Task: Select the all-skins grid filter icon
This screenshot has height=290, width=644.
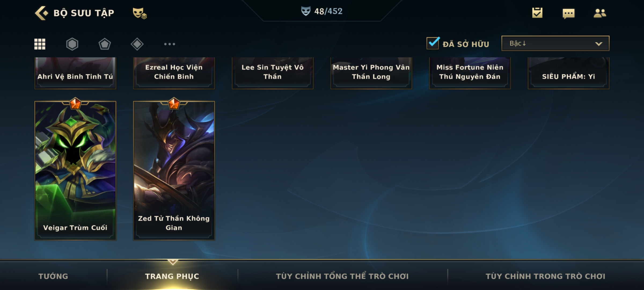Action: pyautogui.click(x=40, y=44)
